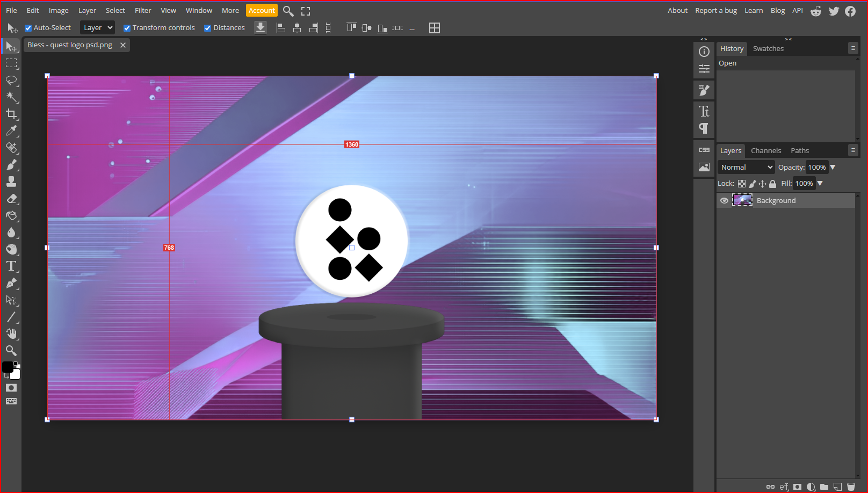This screenshot has width=868, height=493.
Task: Open the Filter menu
Action: click(143, 11)
